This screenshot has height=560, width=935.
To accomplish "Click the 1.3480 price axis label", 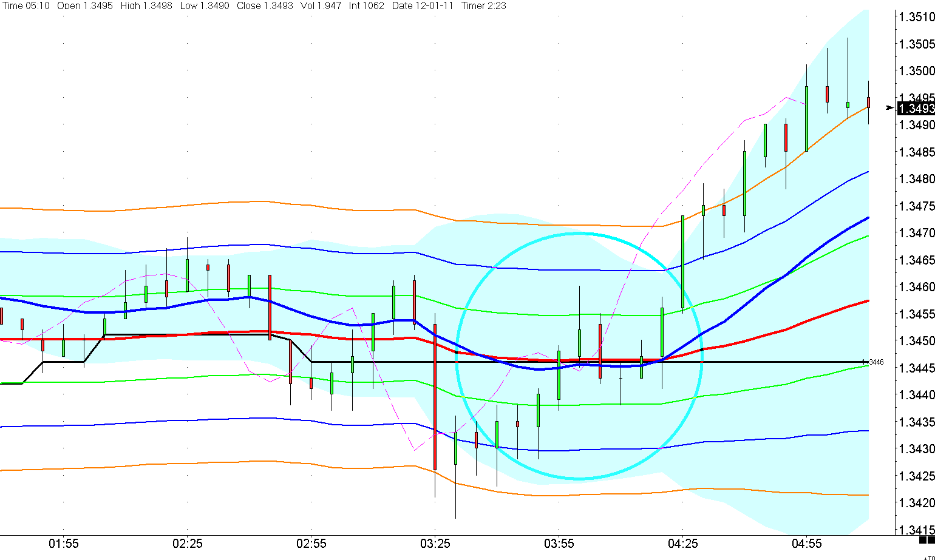I will point(917,179).
